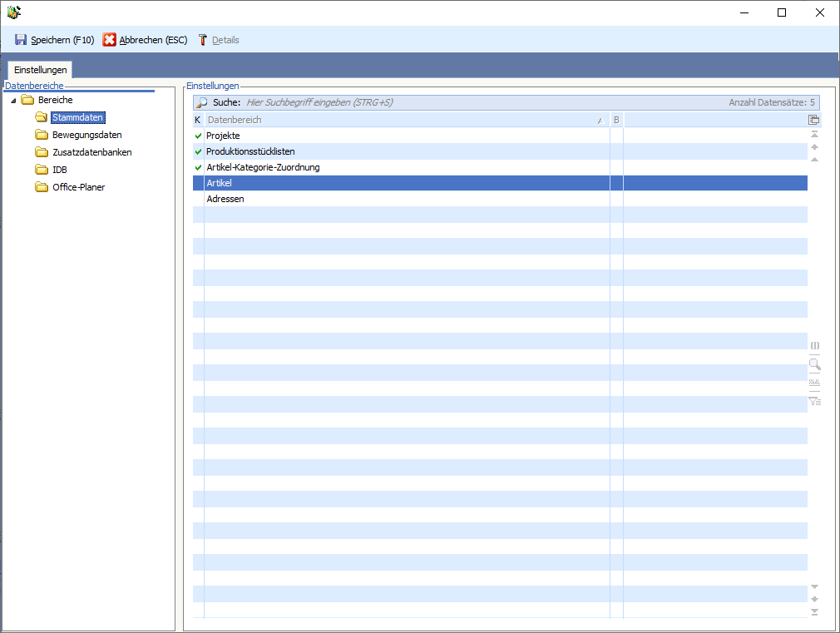840x633 pixels.
Task: Click the filter funnel icon on right
Action: tap(814, 401)
